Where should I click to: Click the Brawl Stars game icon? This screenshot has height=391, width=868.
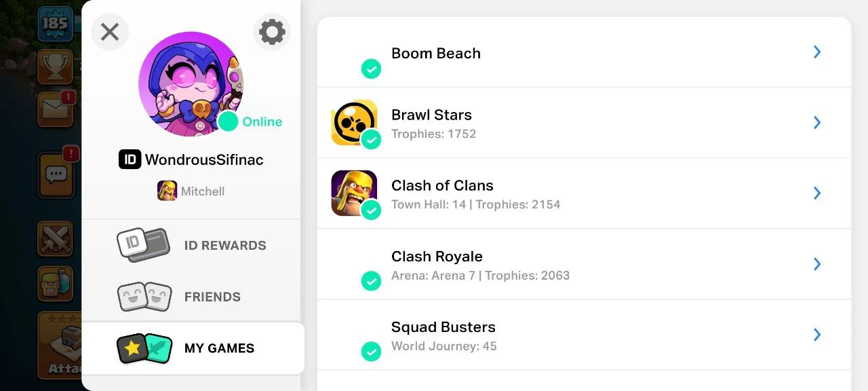point(353,122)
